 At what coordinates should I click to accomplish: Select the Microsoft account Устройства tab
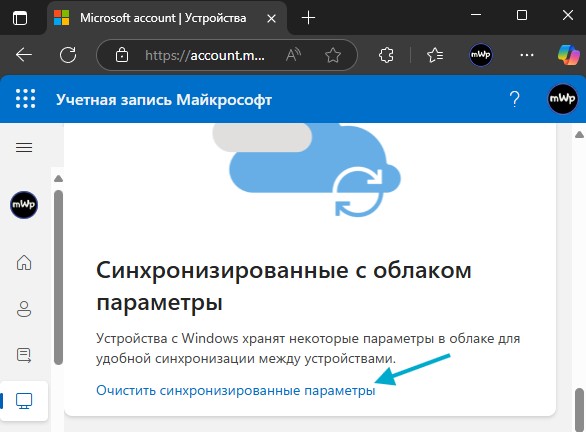167,18
